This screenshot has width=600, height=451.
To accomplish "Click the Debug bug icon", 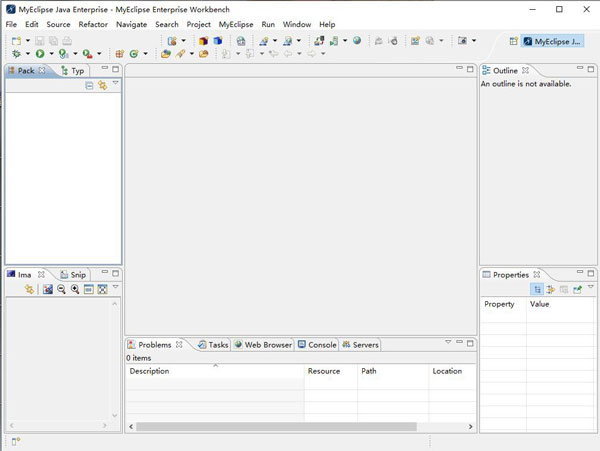I will (x=16, y=54).
